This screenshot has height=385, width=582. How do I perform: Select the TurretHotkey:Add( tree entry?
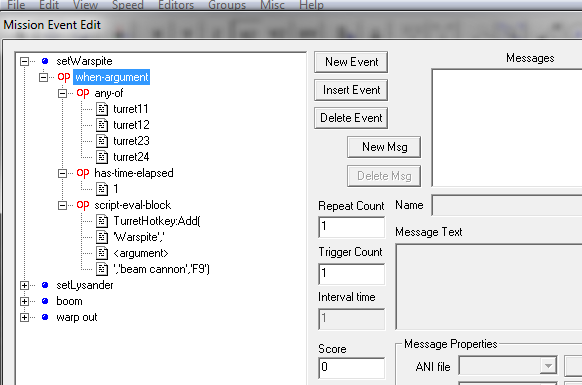157,221
